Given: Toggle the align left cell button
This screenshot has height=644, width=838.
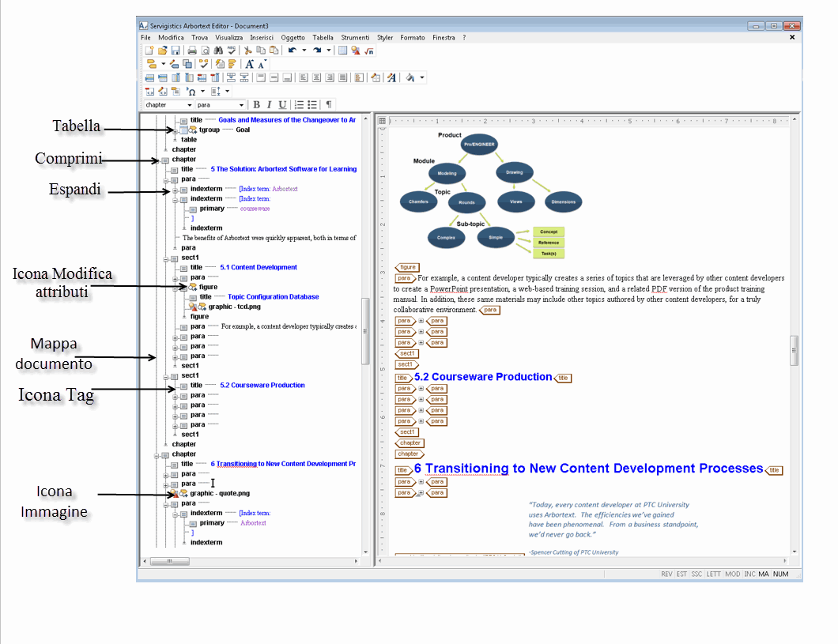Looking at the screenshot, I should click(x=304, y=78).
